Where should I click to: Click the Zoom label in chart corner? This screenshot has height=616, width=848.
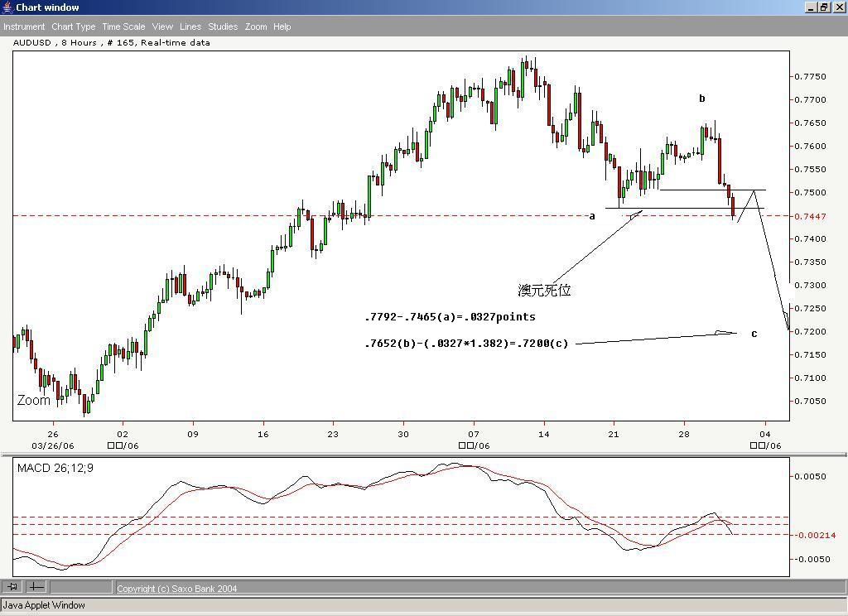(33, 400)
